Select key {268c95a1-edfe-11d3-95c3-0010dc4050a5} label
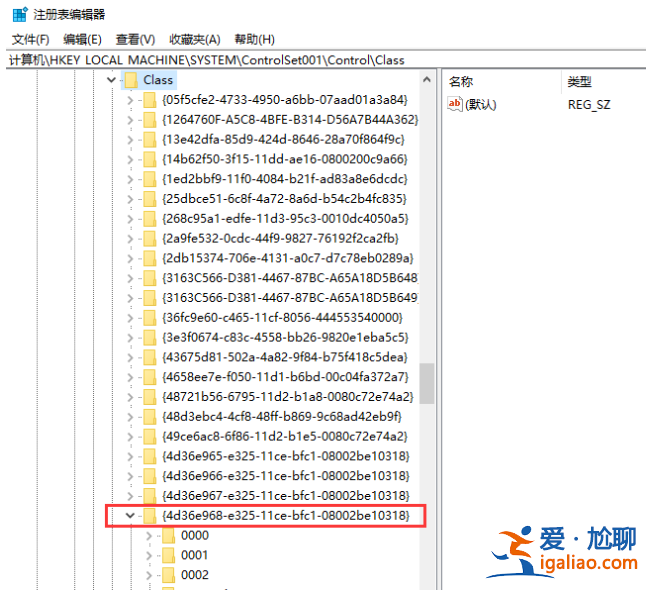650x590 pixels. coord(286,219)
